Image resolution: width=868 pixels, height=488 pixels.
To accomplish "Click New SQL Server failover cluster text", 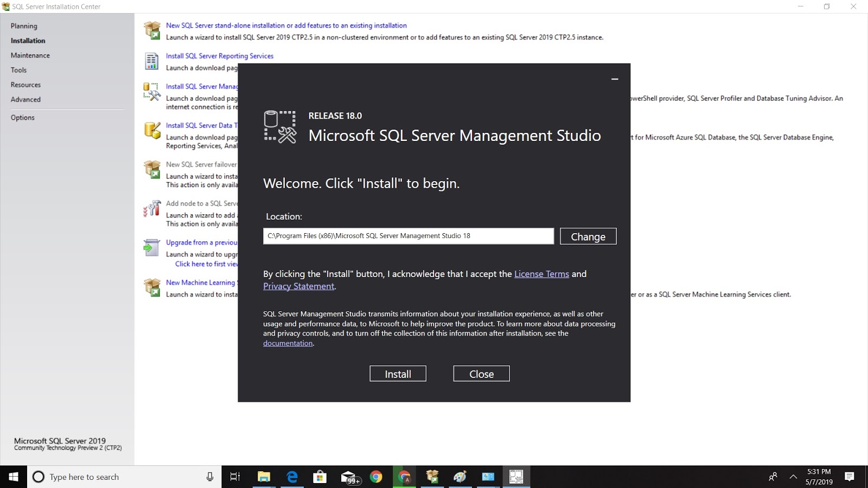I will [201, 164].
